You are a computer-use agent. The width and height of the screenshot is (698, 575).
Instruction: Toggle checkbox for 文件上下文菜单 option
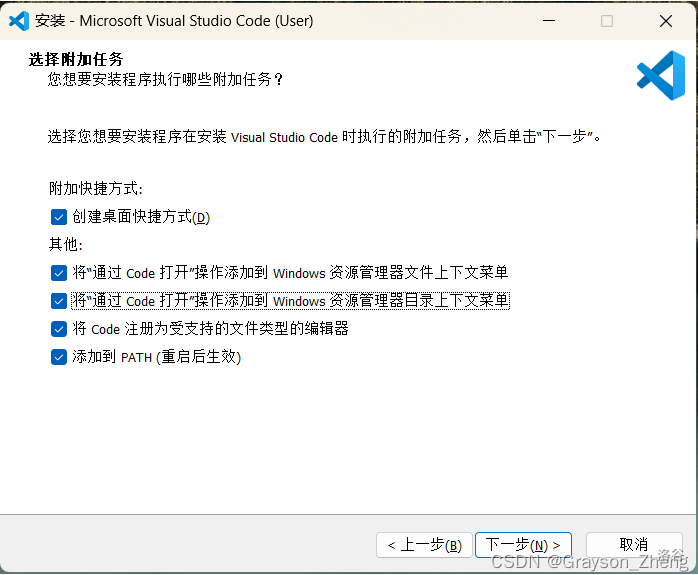(x=59, y=273)
